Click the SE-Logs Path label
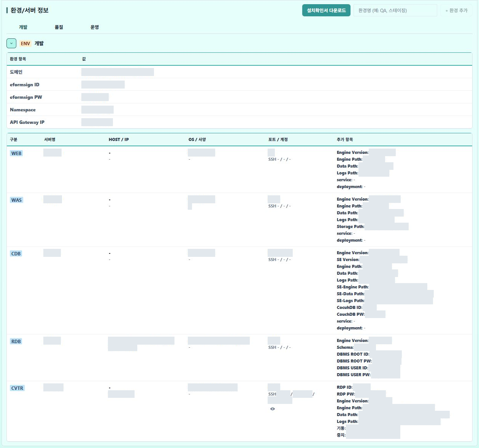This screenshot has height=448, width=479. tap(351, 301)
